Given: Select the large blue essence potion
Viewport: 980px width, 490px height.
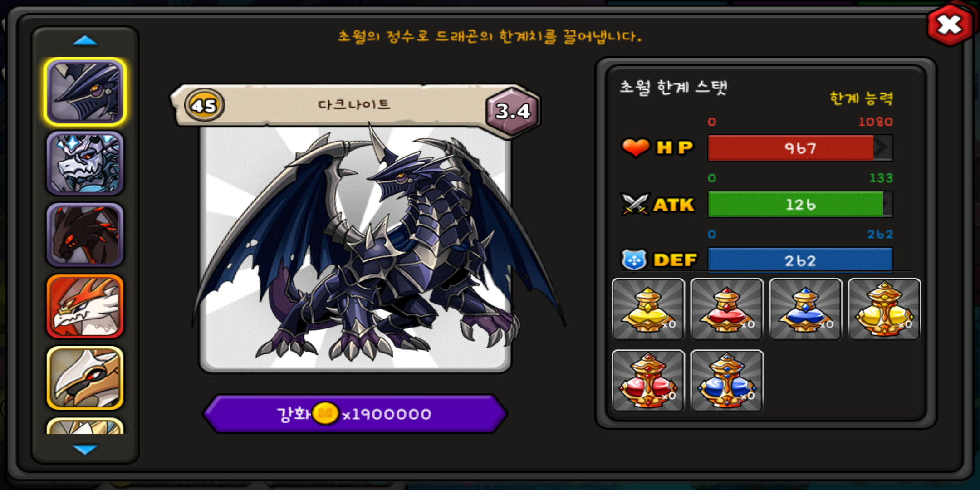Looking at the screenshot, I should click(727, 381).
